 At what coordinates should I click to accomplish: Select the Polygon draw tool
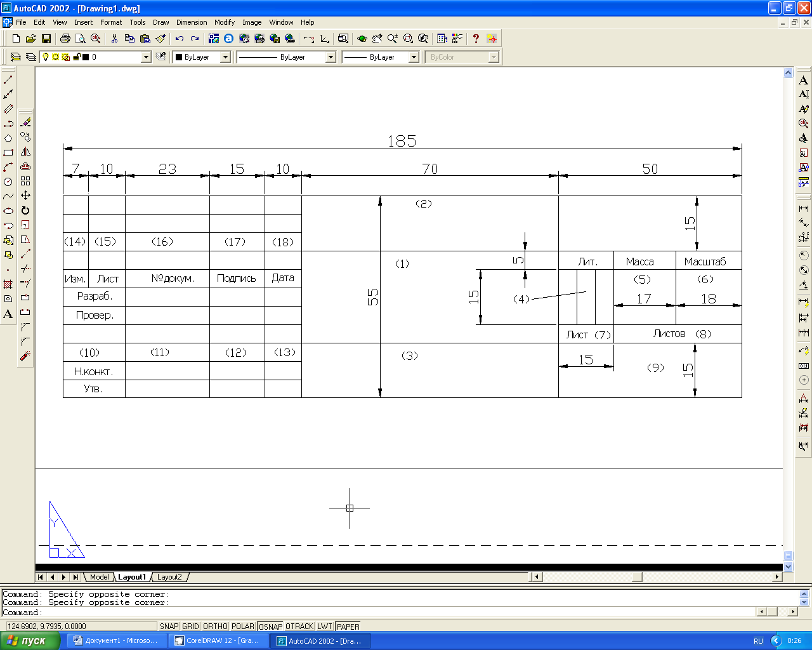coord(8,138)
